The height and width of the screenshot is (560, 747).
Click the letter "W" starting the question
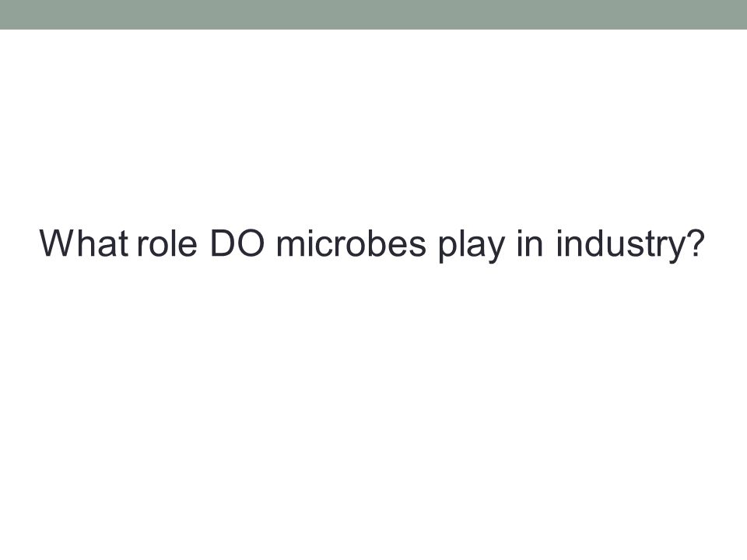(57, 243)
